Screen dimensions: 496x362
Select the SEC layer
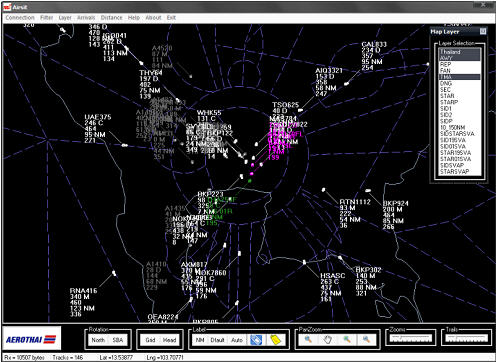460,90
